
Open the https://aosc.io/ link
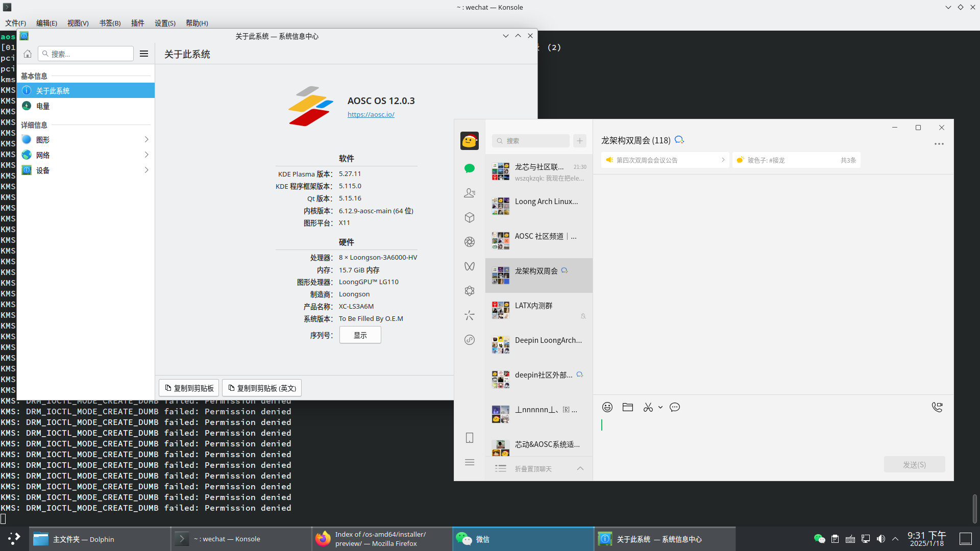point(371,114)
